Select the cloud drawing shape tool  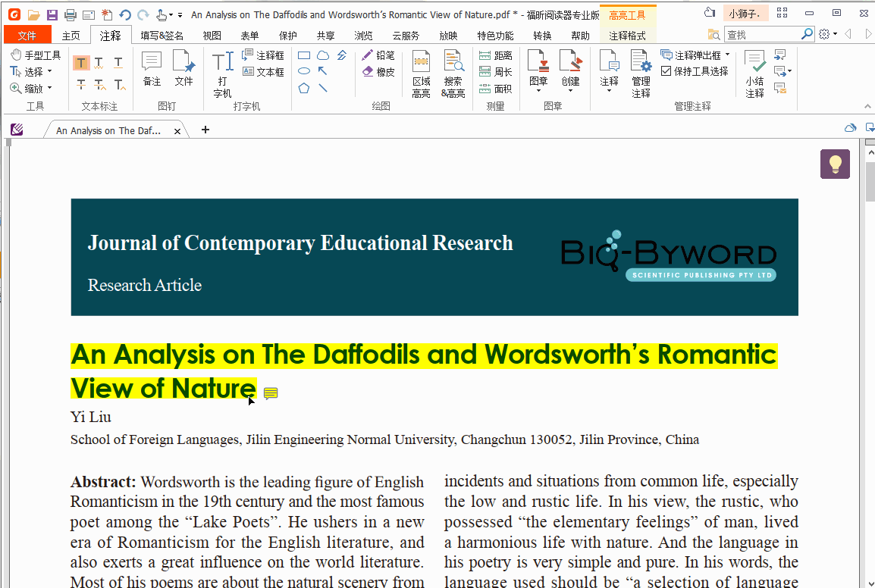323,55
